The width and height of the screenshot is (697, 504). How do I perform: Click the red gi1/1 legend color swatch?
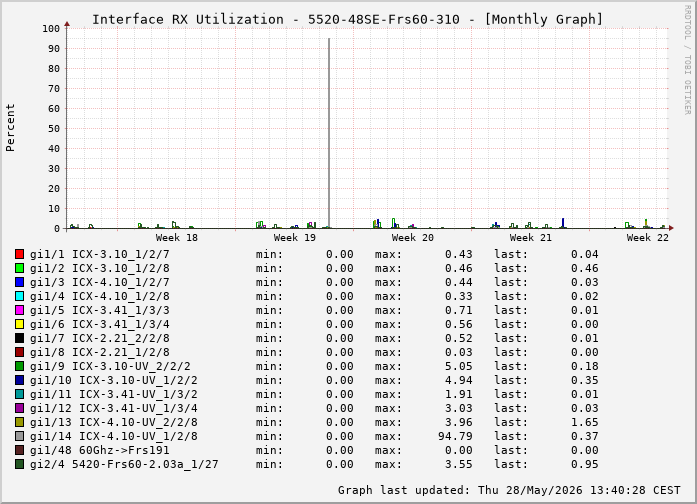(x=19, y=254)
